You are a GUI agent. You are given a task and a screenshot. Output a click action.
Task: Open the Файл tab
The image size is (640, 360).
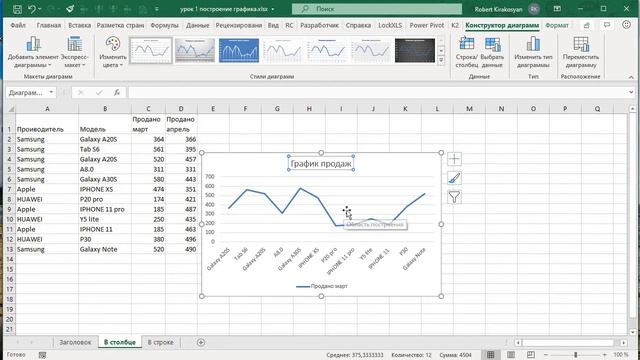click(x=18, y=25)
